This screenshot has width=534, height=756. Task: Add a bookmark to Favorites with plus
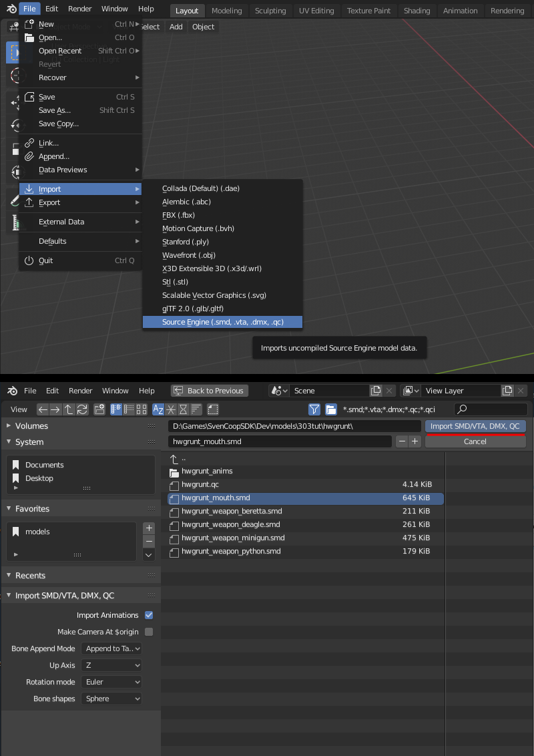pyautogui.click(x=149, y=528)
